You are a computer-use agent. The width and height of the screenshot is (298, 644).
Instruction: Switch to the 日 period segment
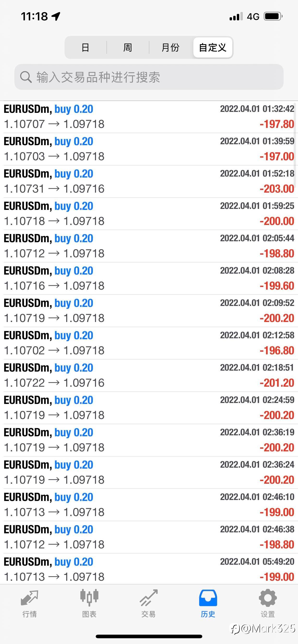click(x=85, y=47)
